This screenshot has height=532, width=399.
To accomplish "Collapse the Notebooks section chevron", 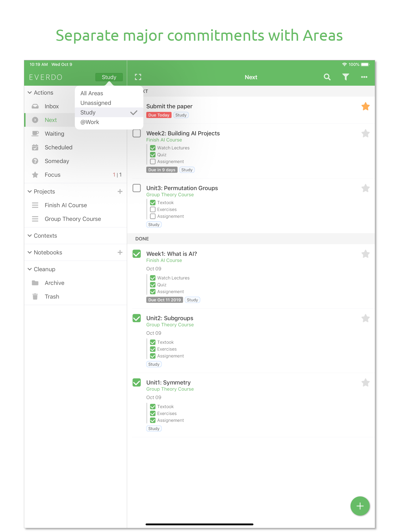I will [x=30, y=253].
